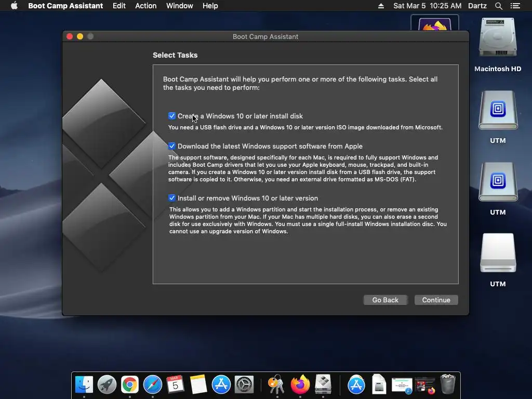Image resolution: width=532 pixels, height=399 pixels.
Task: Minimize Boot Camp Assistant with yellow button
Action: coord(80,36)
